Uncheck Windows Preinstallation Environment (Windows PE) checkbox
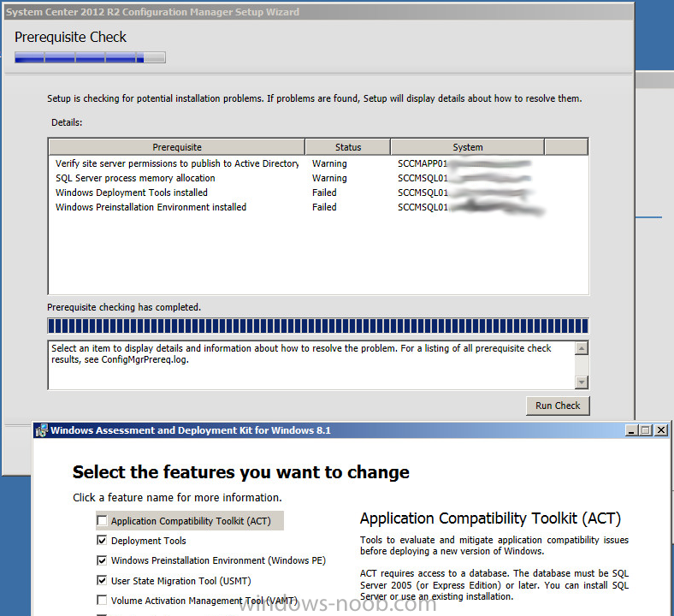This screenshot has width=674, height=616. point(102,560)
